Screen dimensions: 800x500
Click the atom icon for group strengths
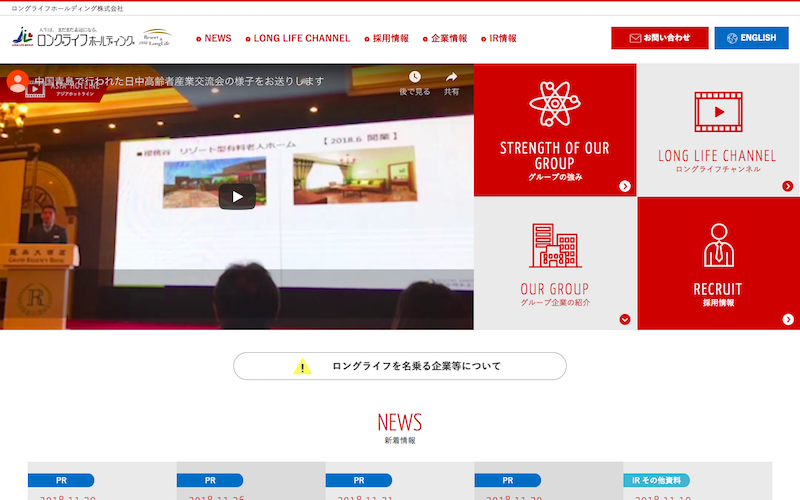(x=554, y=103)
